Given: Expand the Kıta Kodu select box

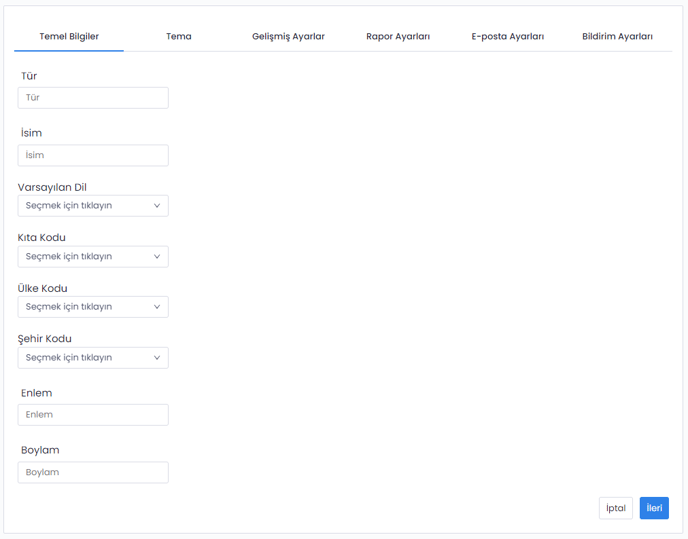Looking at the screenshot, I should [x=92, y=257].
